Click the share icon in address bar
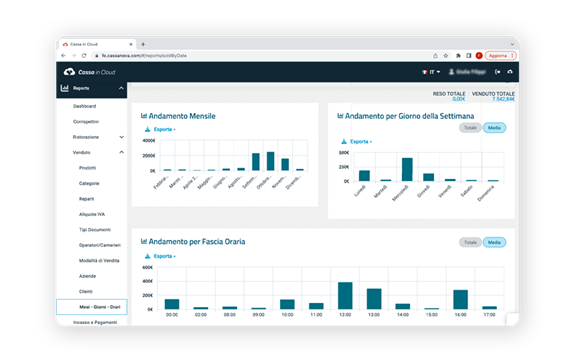This screenshot has height=362, width=576. click(x=435, y=55)
